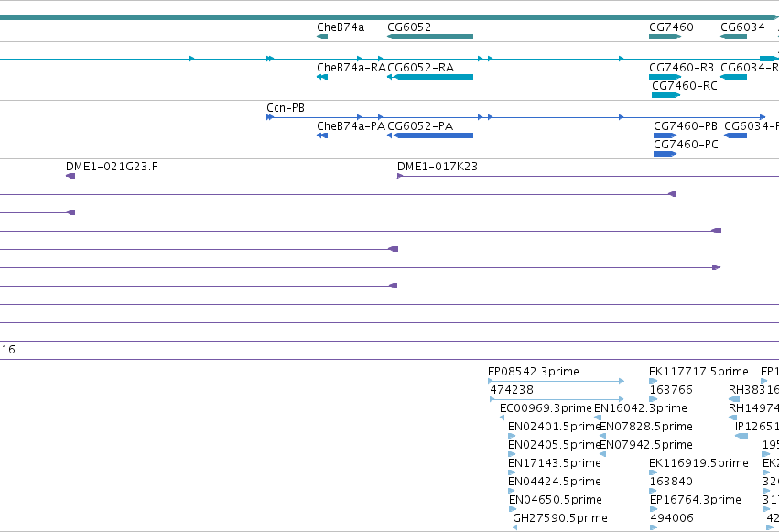Click the 494006 feature label
The width and height of the screenshot is (779, 532).
click(671, 518)
